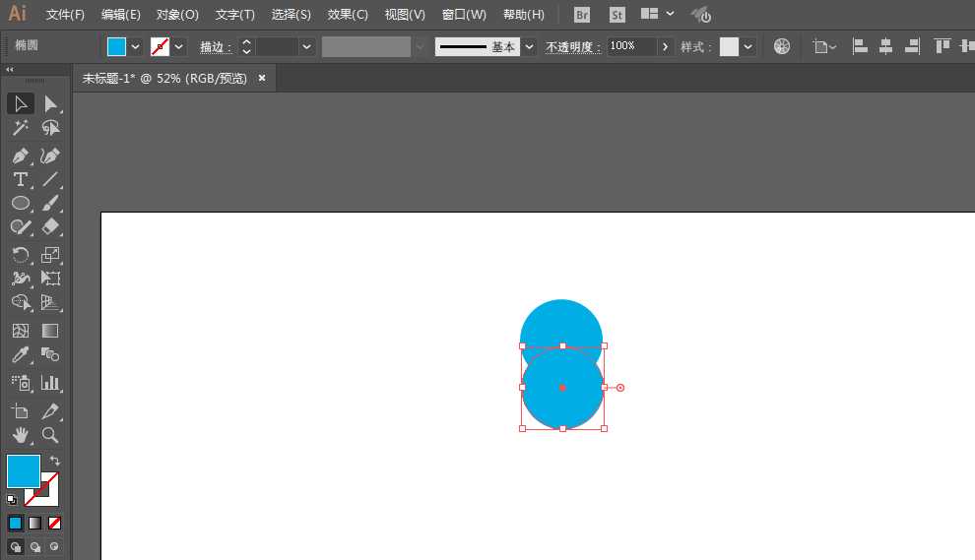Click the Stroke swatch in toolbox

50,497
